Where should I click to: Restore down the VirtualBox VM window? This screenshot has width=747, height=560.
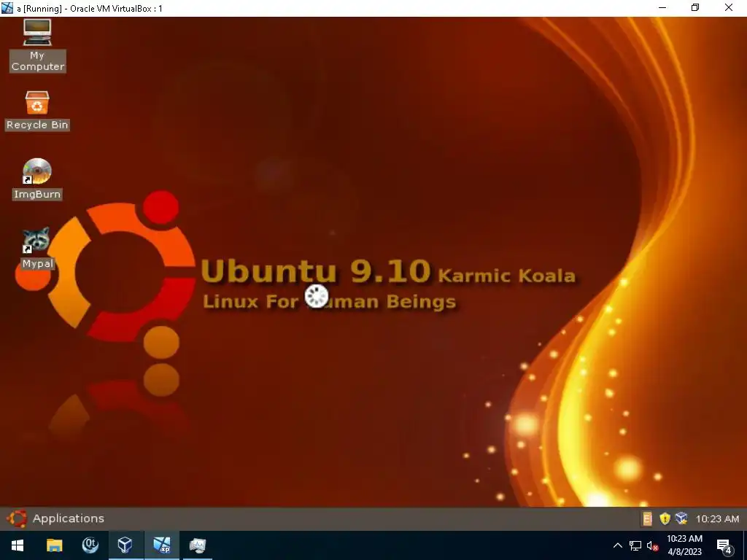tap(695, 7)
